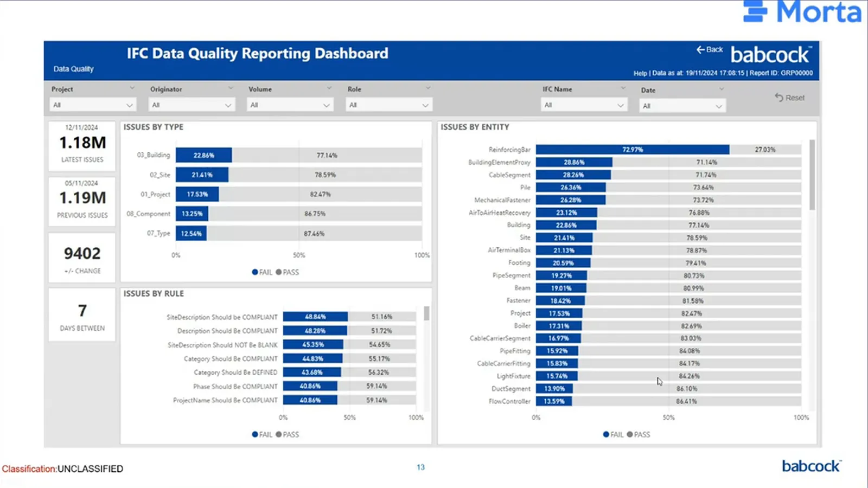The image size is (868, 488).
Task: Click 'BuildingElementProxy' entity label
Action: (499, 162)
